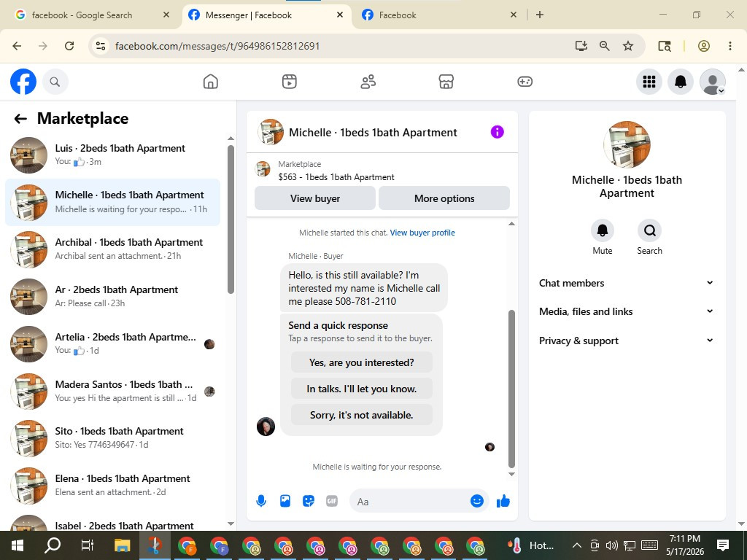The height and width of the screenshot is (560, 747).
Task: Go back in browser history
Action: [x=17, y=46]
